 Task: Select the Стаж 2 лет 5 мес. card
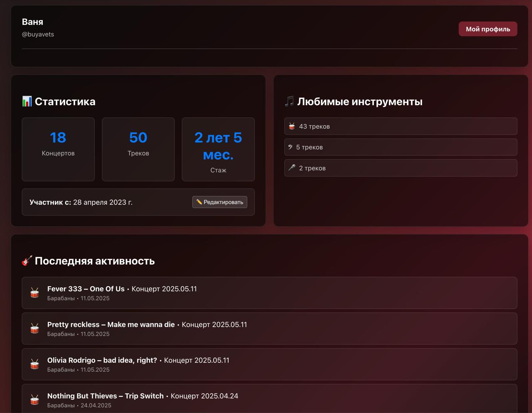coord(218,149)
